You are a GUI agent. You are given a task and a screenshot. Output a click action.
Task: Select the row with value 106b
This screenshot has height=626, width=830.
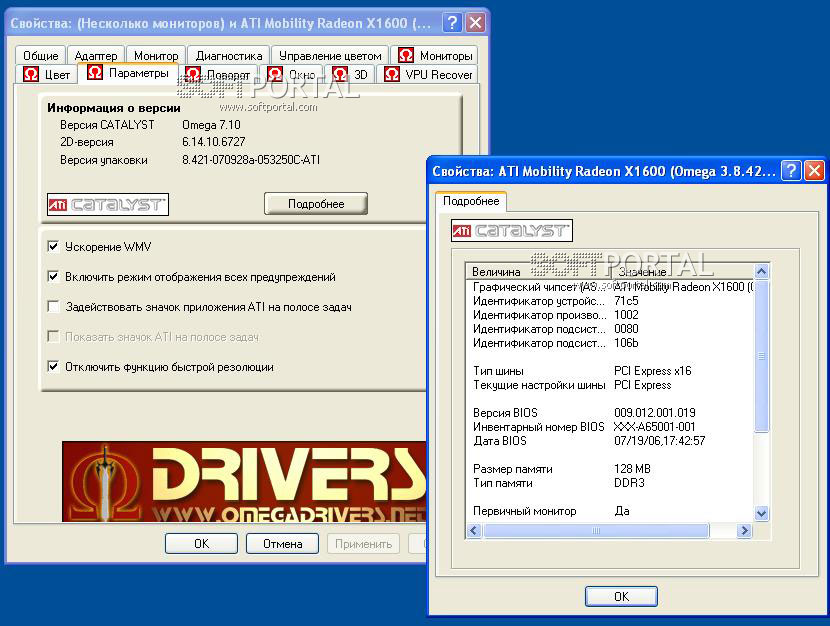610,343
